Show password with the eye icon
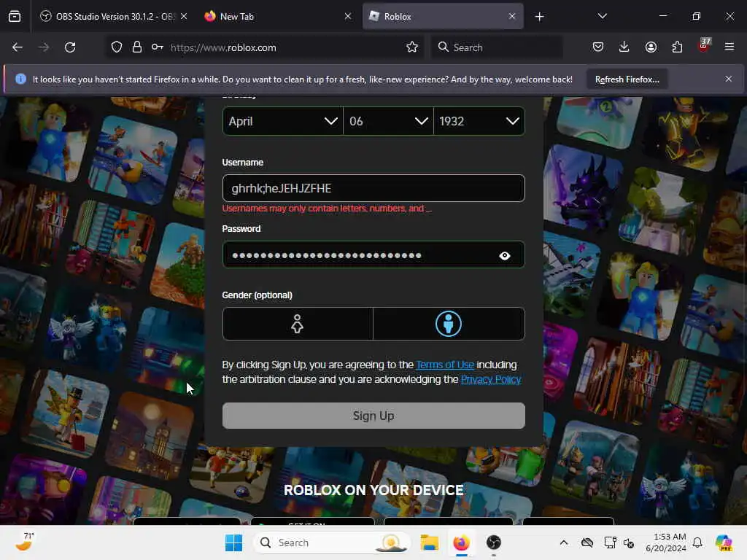Screen dimensions: 747x560 505,256
